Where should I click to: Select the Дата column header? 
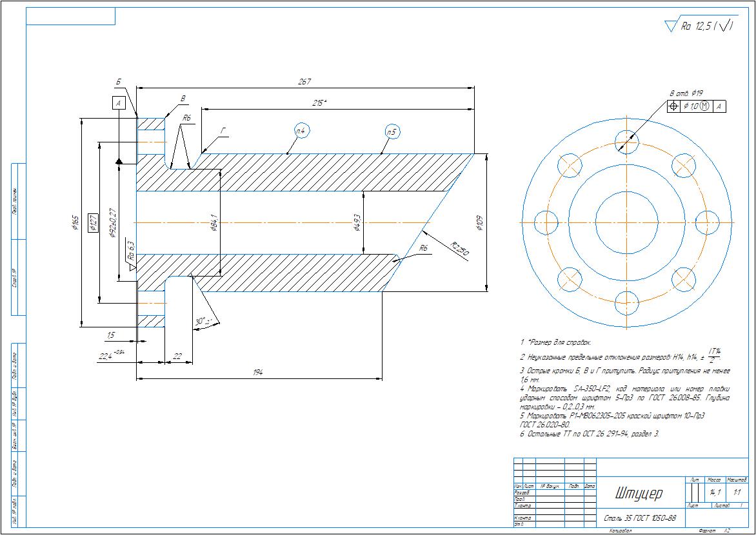[x=590, y=487]
